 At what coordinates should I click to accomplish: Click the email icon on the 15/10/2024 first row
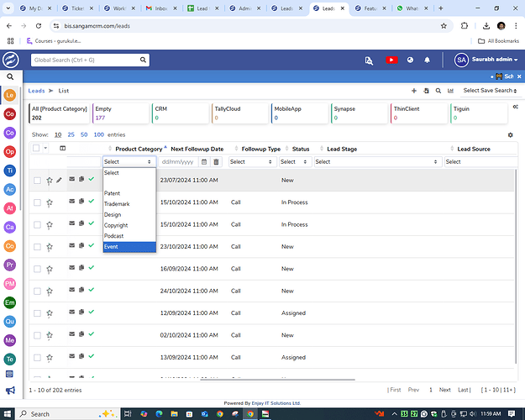[x=71, y=201]
